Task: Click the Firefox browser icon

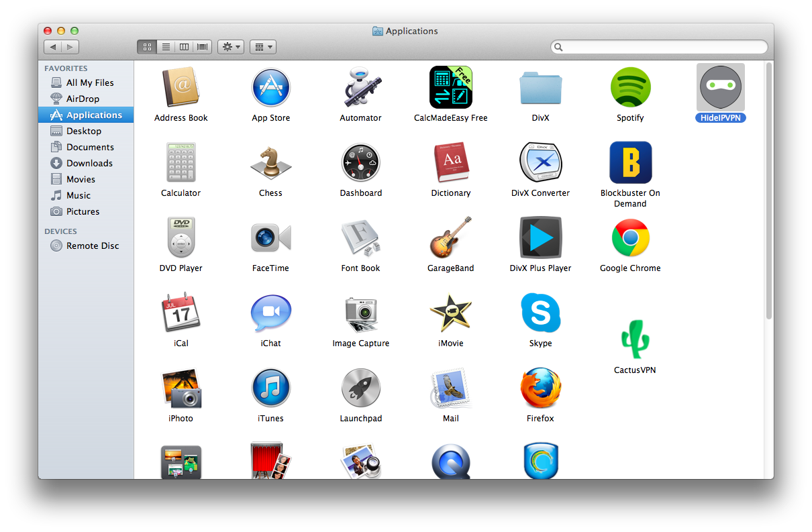Action: pos(541,388)
